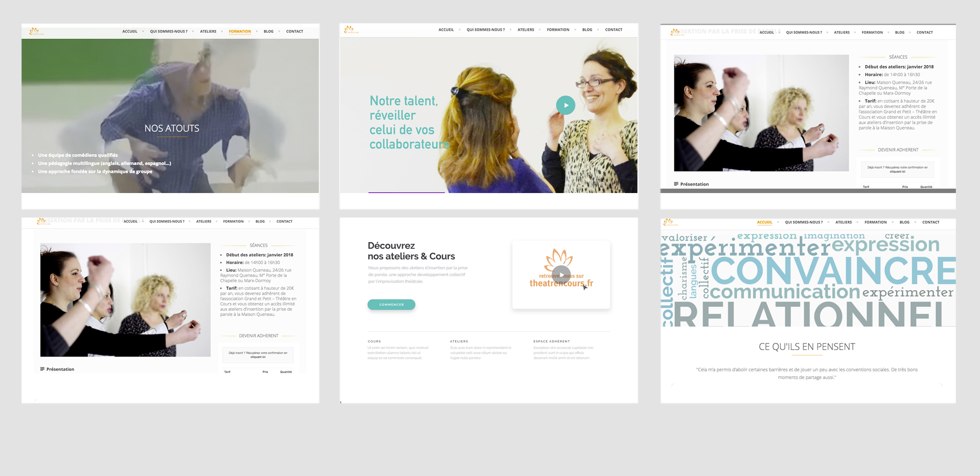Open highlighted FORMATION menu in NOS ATOUTS mockup
The image size is (980, 476).
239,31
